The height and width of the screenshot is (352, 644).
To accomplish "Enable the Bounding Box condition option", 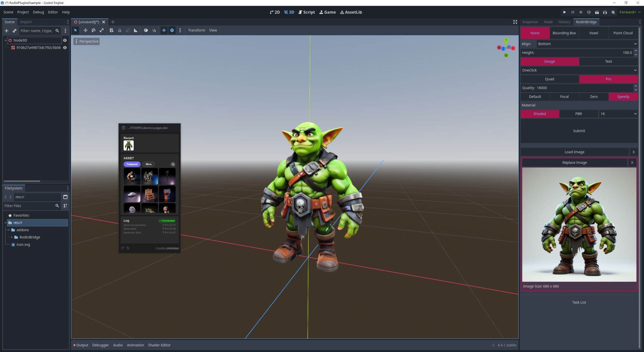I will pyautogui.click(x=564, y=33).
